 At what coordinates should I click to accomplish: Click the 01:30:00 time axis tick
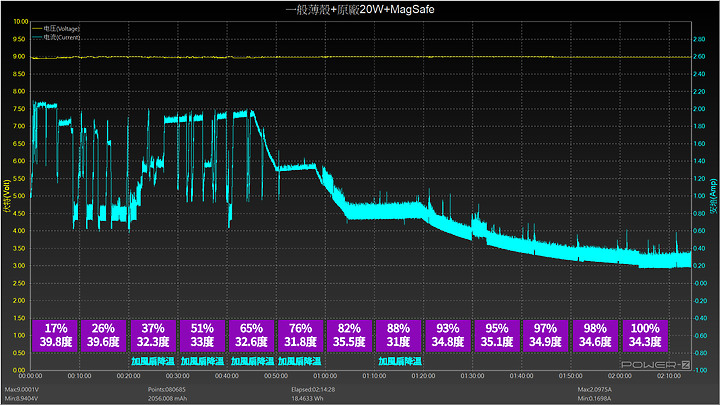point(472,376)
